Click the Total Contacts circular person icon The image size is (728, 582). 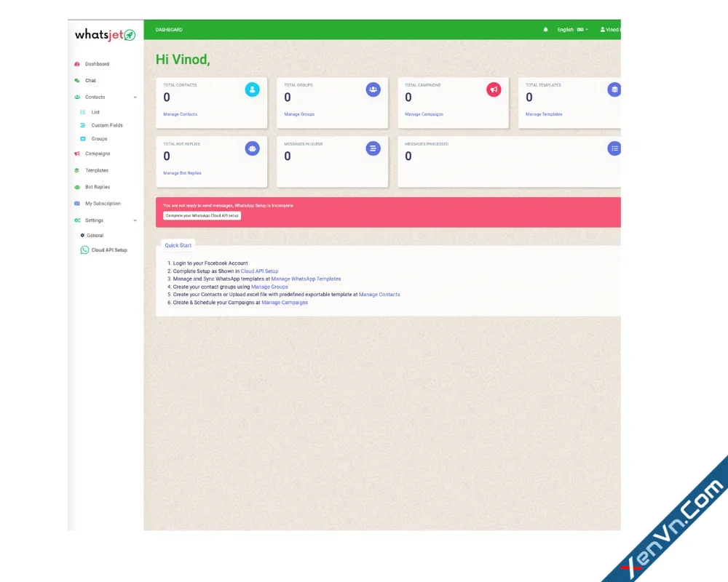click(x=252, y=89)
